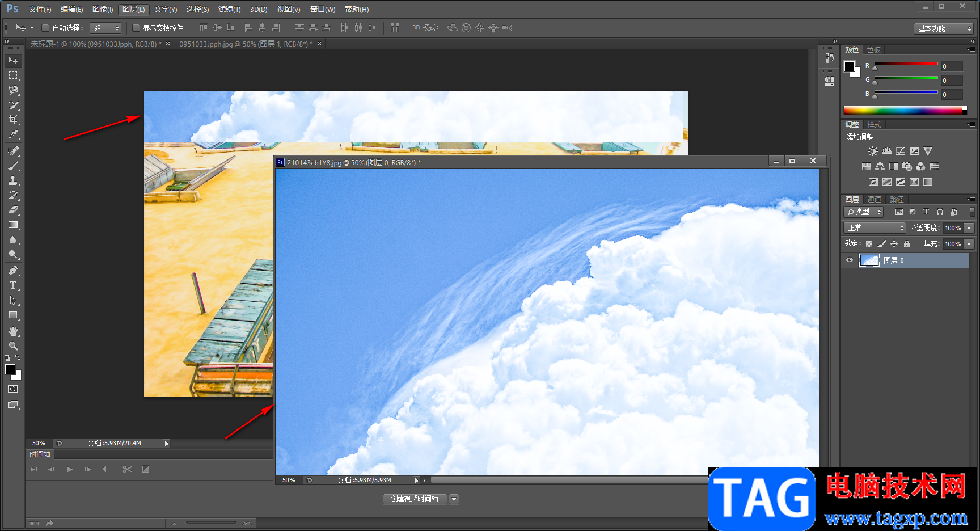Select the Crop tool
The image size is (980, 531).
pos(13,120)
